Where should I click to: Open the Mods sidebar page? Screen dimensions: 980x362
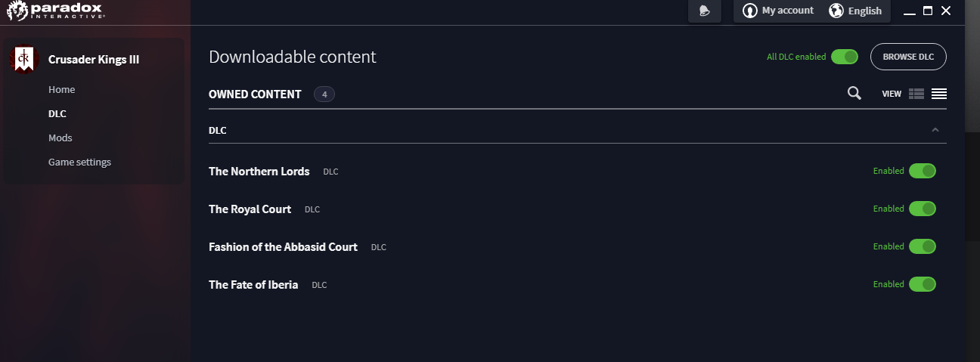tap(60, 138)
